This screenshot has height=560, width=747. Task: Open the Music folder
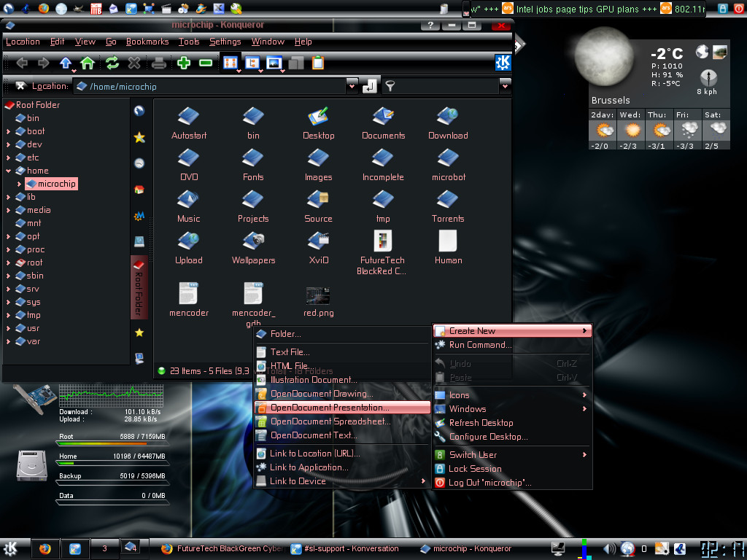(x=189, y=206)
